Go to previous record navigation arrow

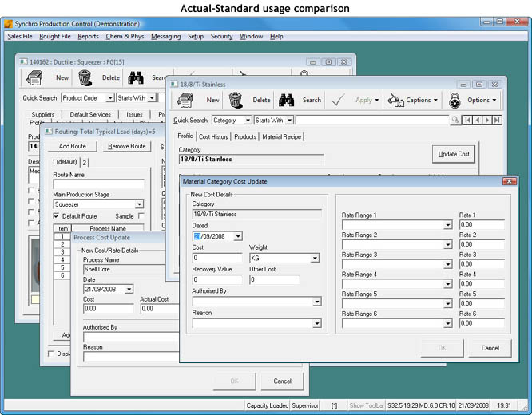tap(478, 120)
